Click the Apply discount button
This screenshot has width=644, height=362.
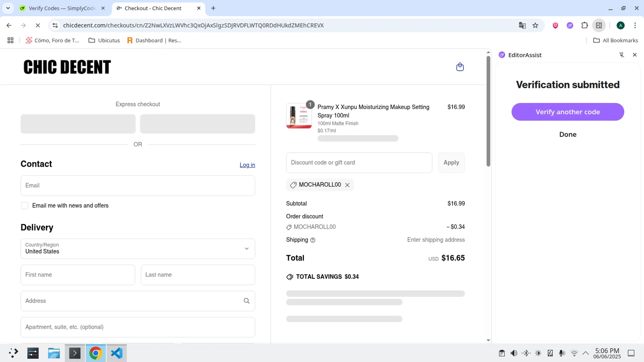coord(451,163)
